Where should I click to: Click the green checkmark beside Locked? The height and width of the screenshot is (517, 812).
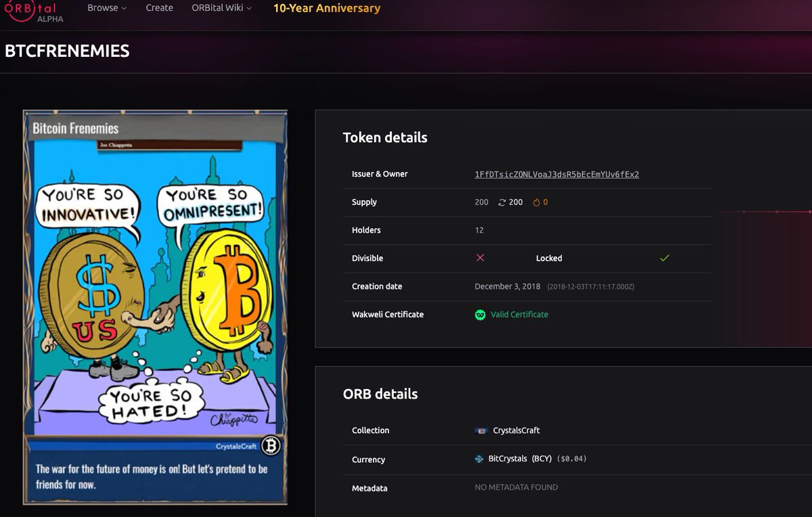coord(664,258)
